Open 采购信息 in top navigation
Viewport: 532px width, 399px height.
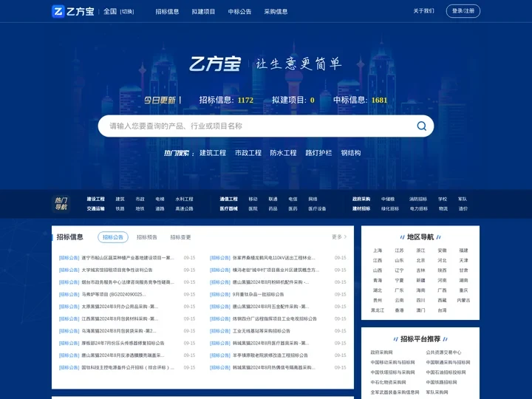276,12
